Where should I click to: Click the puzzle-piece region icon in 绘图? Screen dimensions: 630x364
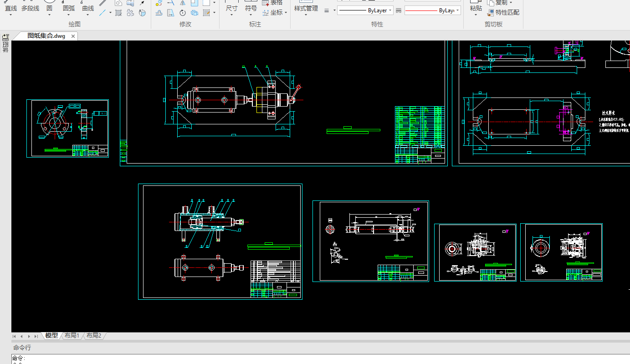tap(130, 13)
